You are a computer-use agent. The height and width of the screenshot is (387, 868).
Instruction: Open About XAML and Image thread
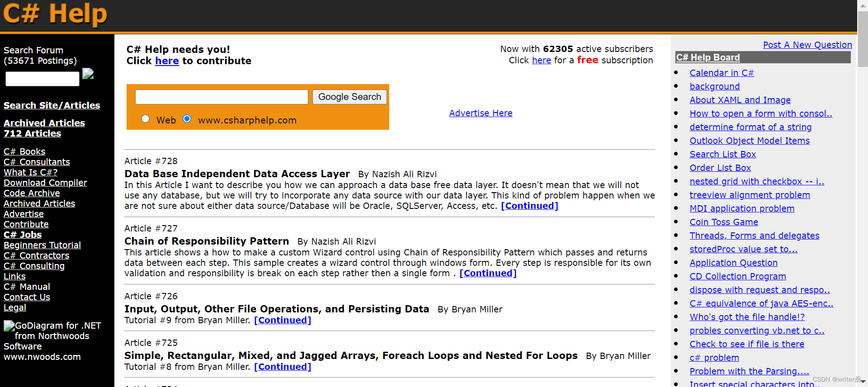tap(740, 100)
